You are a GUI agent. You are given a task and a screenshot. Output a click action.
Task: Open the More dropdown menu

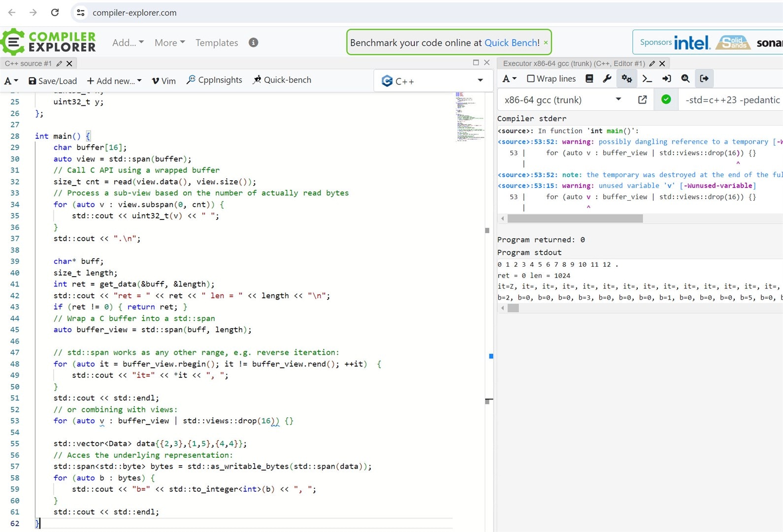[x=169, y=43]
